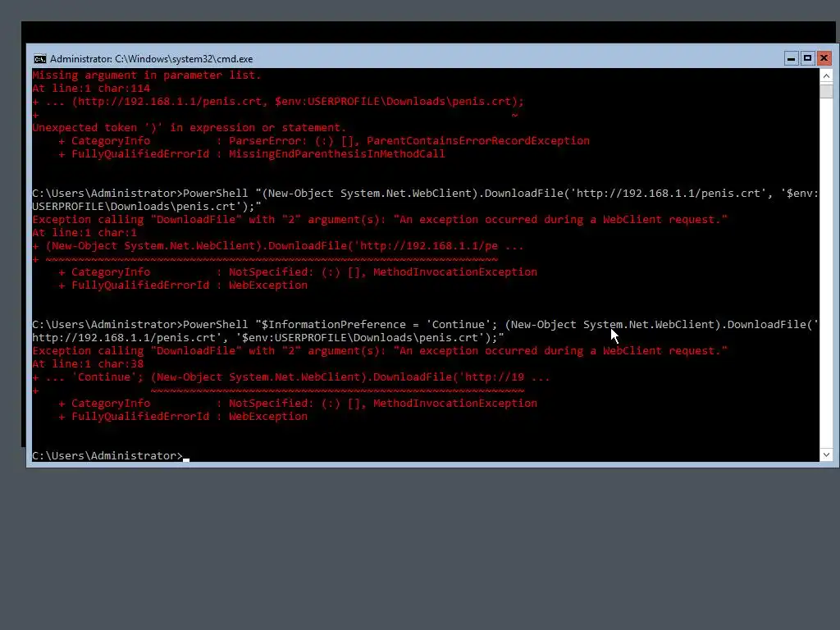The height and width of the screenshot is (630, 840).
Task: Click the 'At line:1 char:38' line
Action: click(88, 363)
